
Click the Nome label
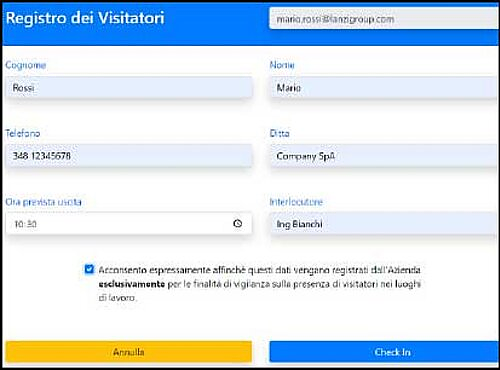pyautogui.click(x=282, y=65)
